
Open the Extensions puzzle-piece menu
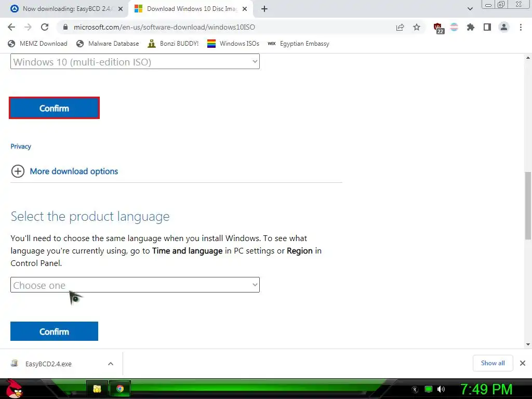(x=470, y=27)
